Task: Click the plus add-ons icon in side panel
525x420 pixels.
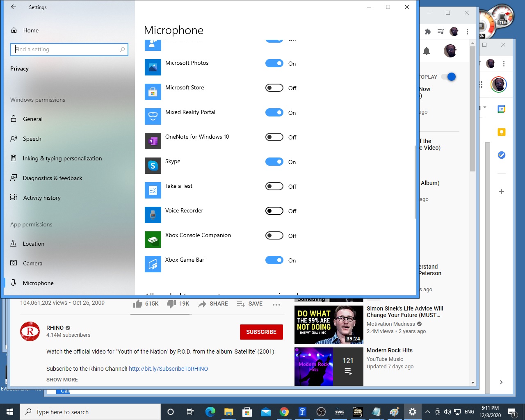Action: (501, 192)
